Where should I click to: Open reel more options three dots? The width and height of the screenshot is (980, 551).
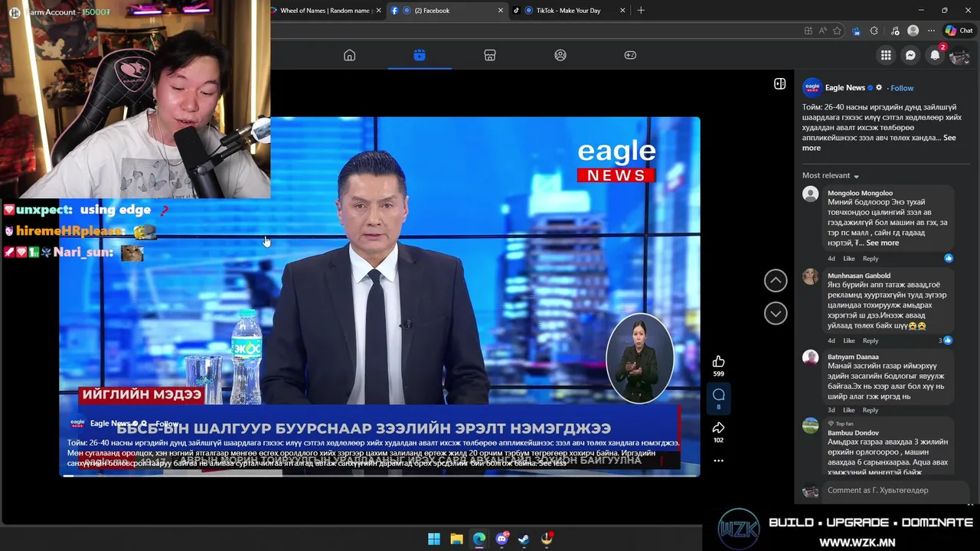[x=718, y=461]
